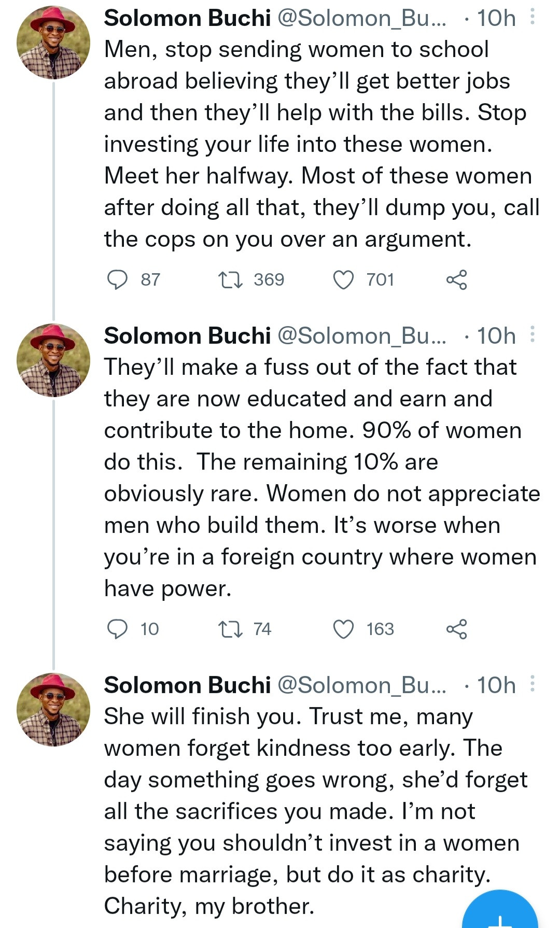Open more options on the second tweet

coord(532,335)
